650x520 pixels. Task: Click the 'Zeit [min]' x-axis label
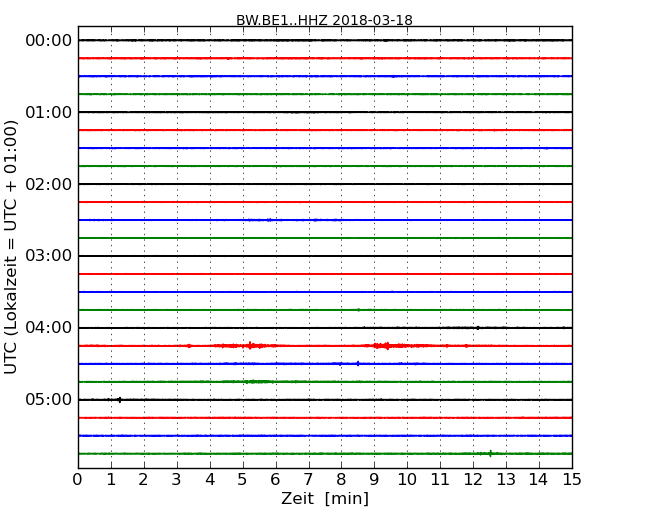(x=325, y=498)
